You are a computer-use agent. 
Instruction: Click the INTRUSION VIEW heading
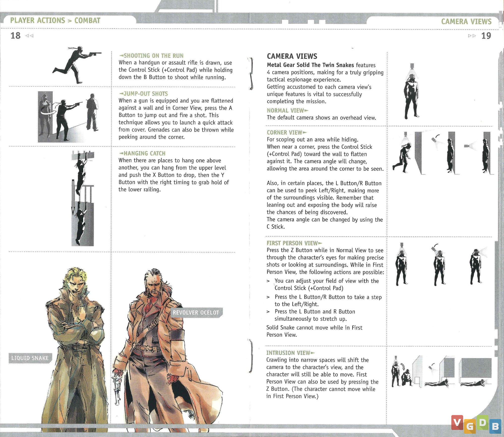(x=291, y=353)
